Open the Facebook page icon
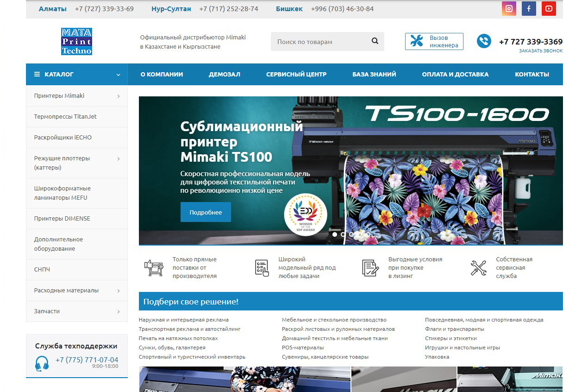 click(x=529, y=8)
